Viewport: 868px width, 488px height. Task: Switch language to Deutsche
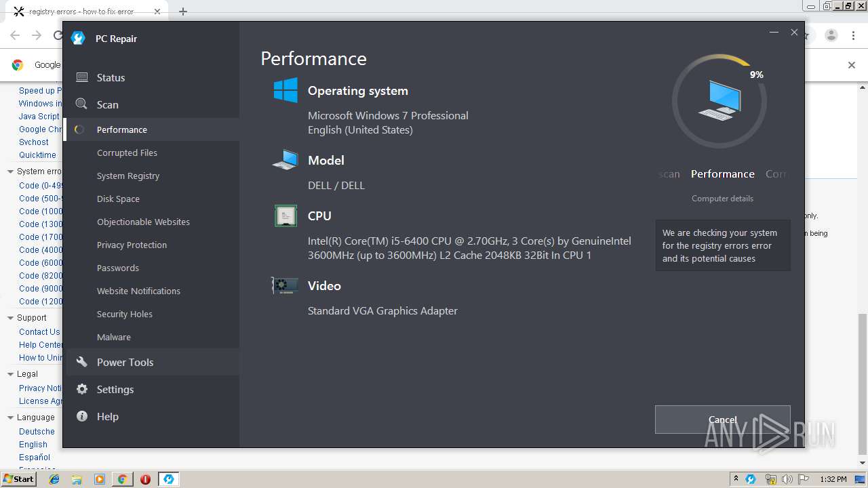click(x=37, y=432)
